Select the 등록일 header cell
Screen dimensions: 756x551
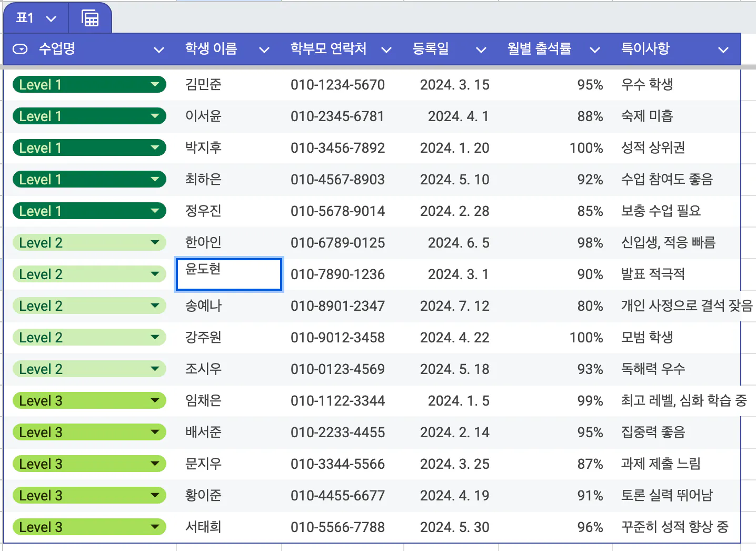(x=450, y=50)
